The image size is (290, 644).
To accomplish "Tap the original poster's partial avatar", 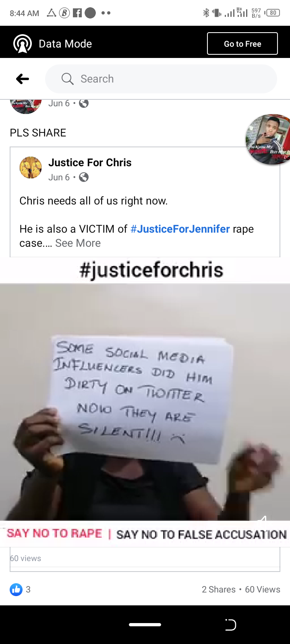I will click(26, 106).
